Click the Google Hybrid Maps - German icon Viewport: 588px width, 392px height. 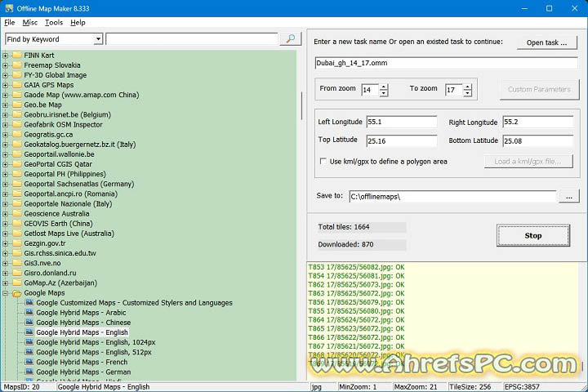point(29,372)
